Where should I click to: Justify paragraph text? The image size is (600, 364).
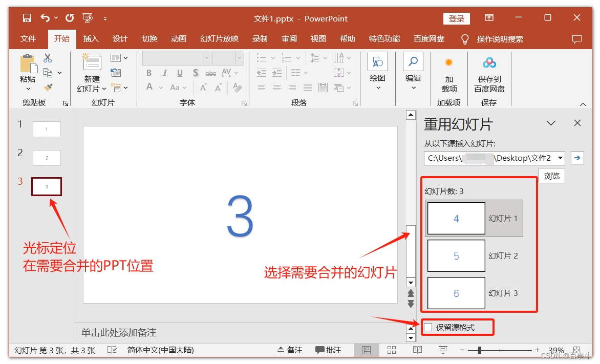pyautogui.click(x=308, y=88)
